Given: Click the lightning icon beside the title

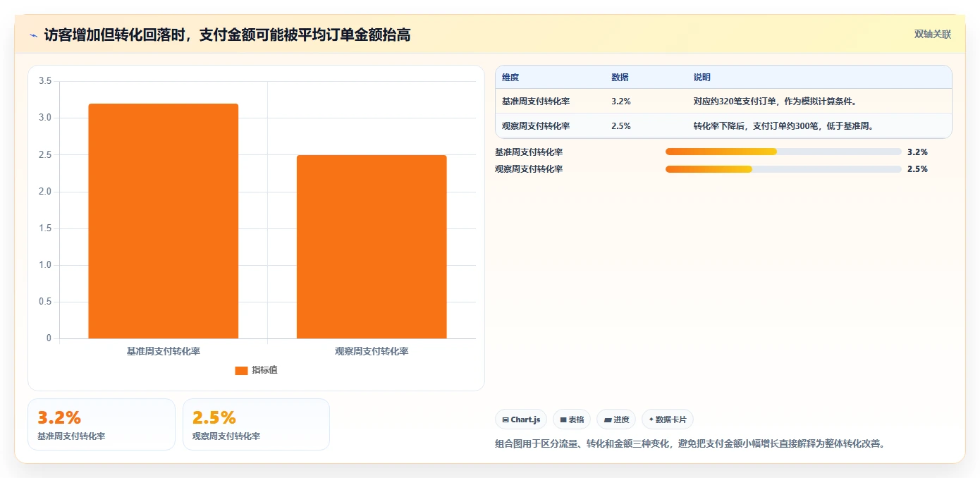Looking at the screenshot, I should click(34, 35).
